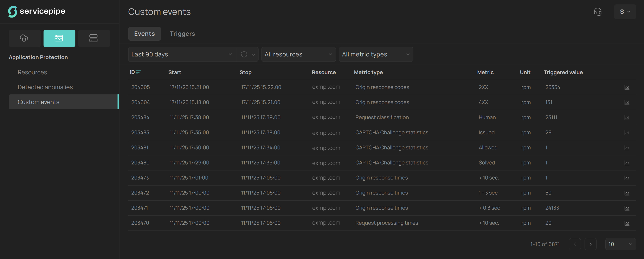Expand auto-refresh interval chevron

(253, 54)
